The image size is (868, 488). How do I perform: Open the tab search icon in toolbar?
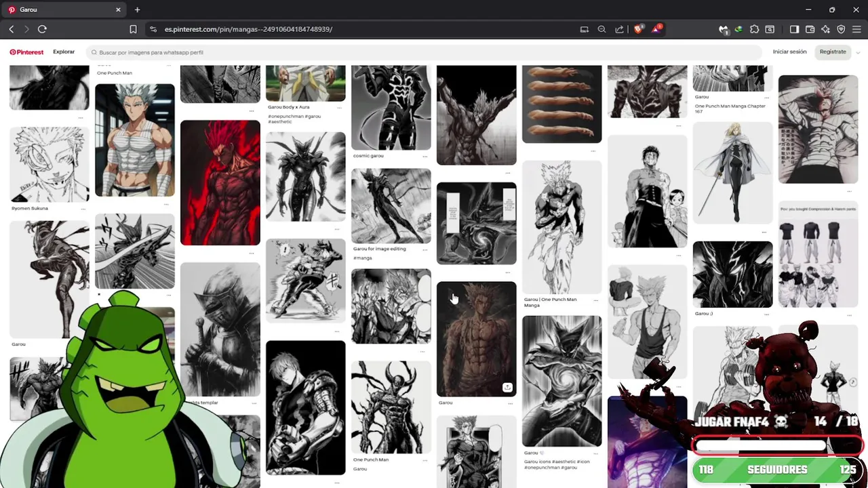(770, 29)
